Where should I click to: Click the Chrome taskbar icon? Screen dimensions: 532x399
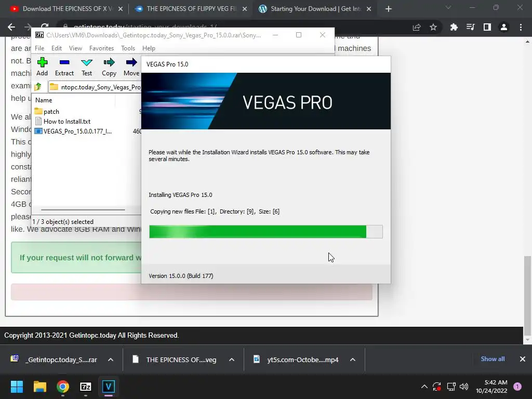tap(63, 387)
